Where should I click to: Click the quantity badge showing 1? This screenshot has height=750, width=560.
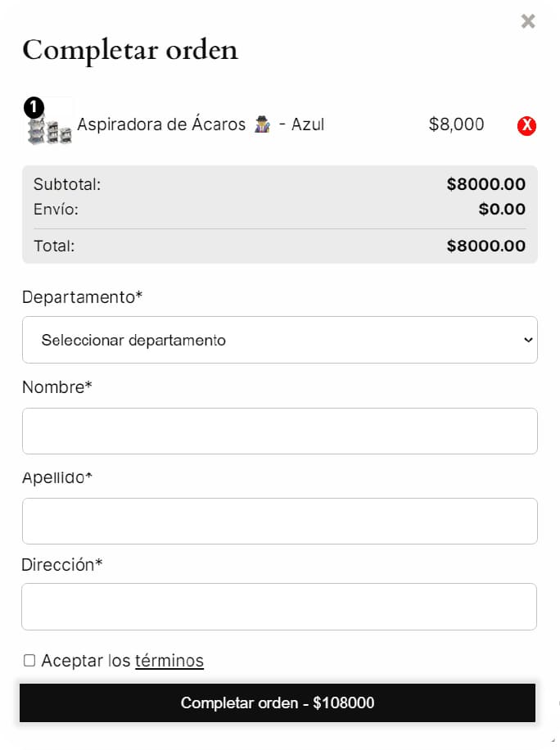(34, 106)
